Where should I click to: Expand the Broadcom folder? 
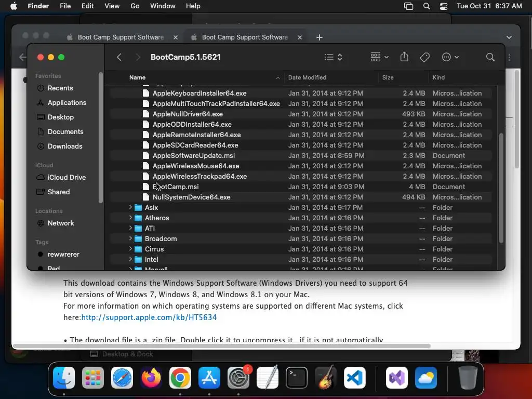point(130,239)
